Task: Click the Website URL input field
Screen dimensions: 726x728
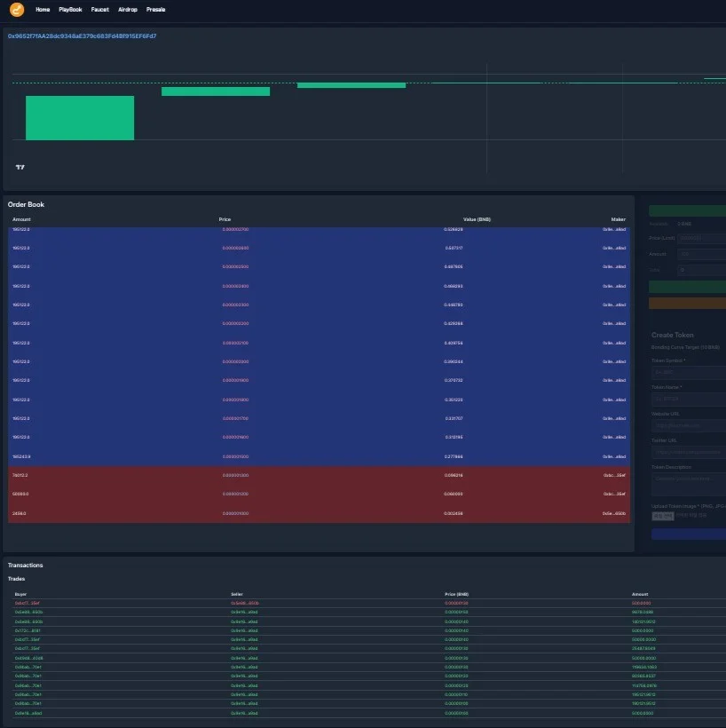Action: click(x=689, y=425)
